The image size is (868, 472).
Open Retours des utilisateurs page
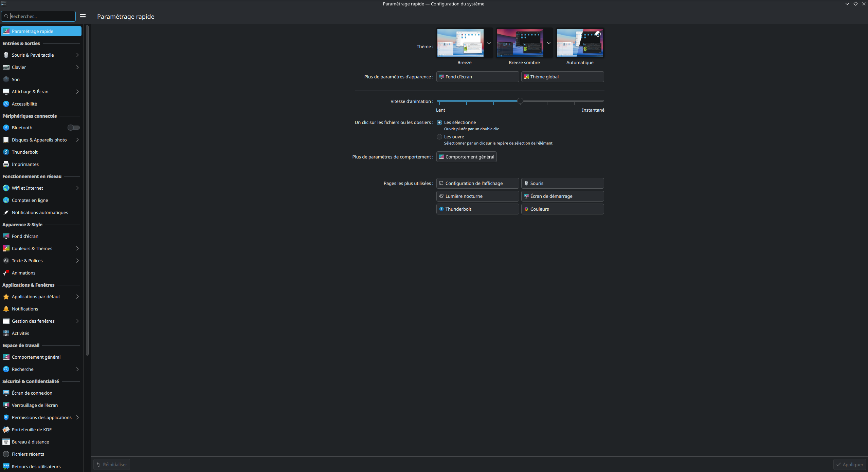pos(41,467)
